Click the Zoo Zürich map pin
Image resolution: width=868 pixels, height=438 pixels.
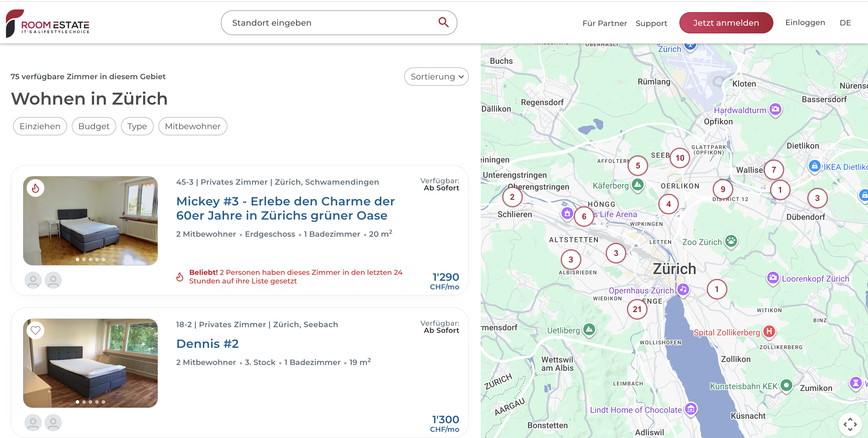(x=731, y=241)
